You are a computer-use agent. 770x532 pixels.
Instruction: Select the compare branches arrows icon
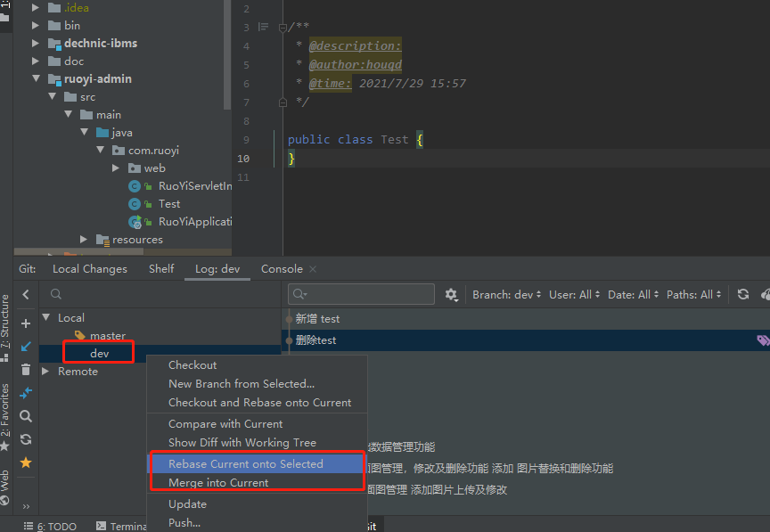tap(26, 393)
